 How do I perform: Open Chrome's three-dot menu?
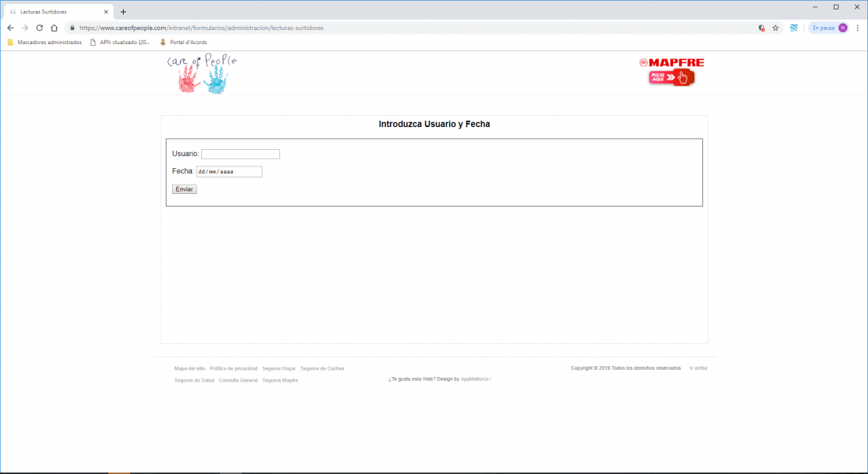pyautogui.click(x=858, y=28)
